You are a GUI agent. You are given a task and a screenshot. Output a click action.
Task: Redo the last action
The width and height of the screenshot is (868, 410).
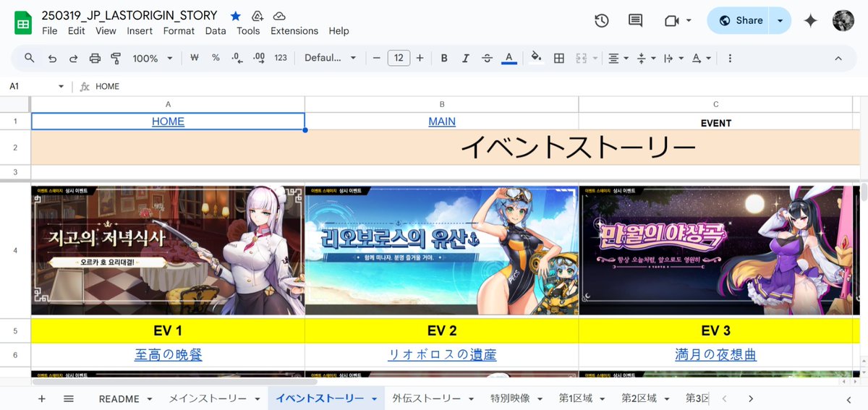(x=73, y=58)
